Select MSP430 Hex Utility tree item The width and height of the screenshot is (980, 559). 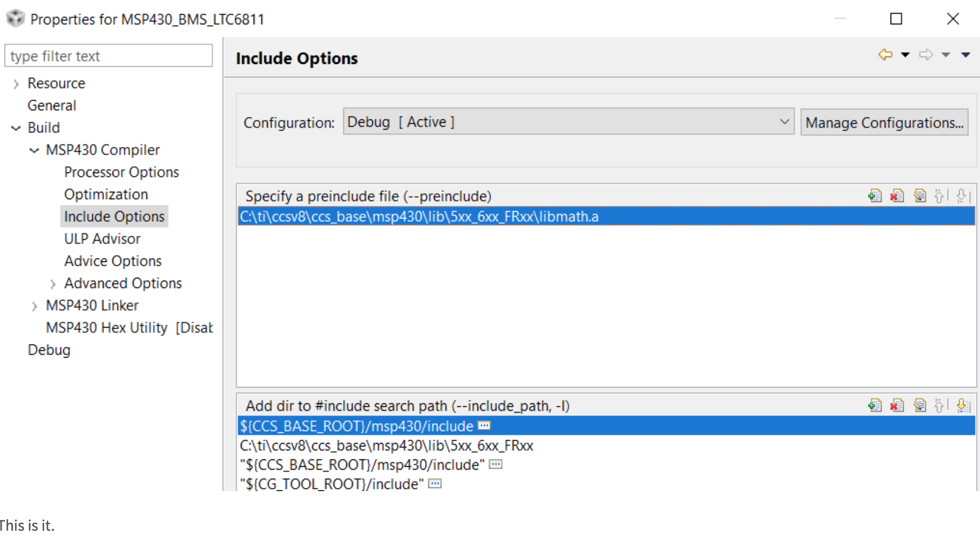pyautogui.click(x=129, y=328)
